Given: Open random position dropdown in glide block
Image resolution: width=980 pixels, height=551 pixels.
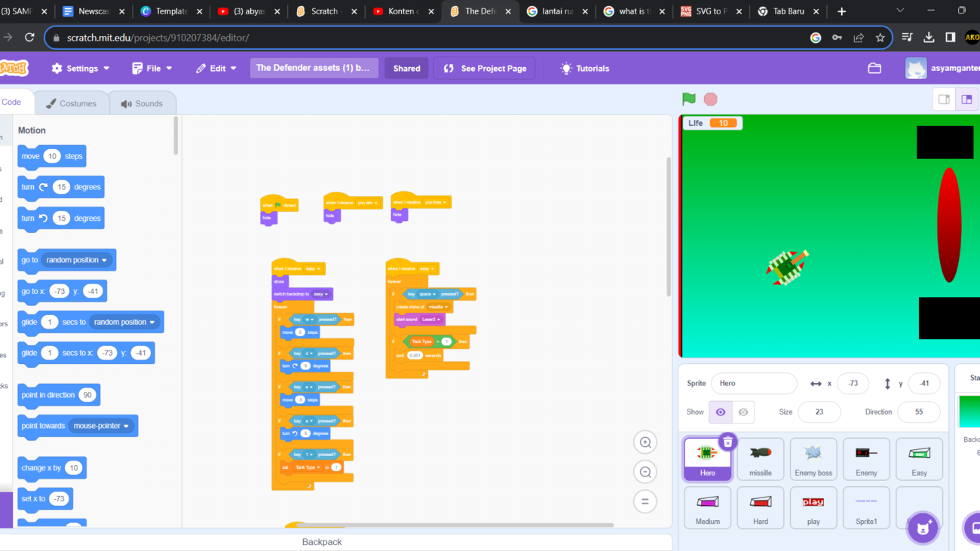Looking at the screenshot, I should 124,322.
